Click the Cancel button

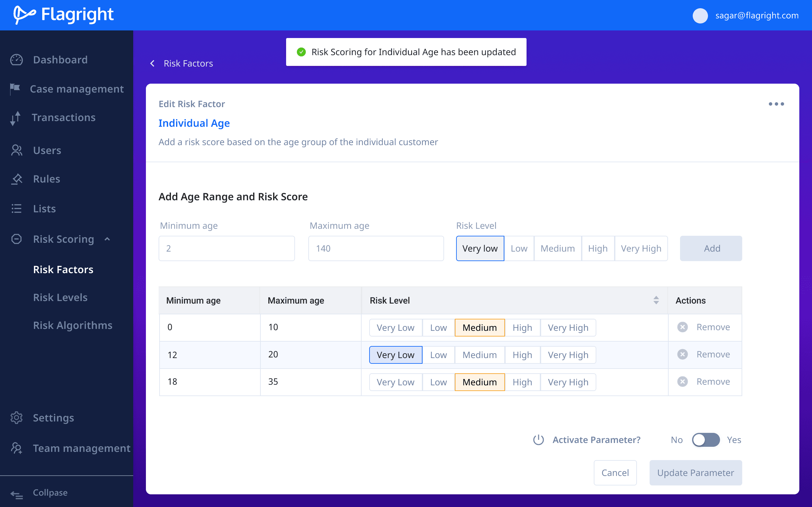615,473
